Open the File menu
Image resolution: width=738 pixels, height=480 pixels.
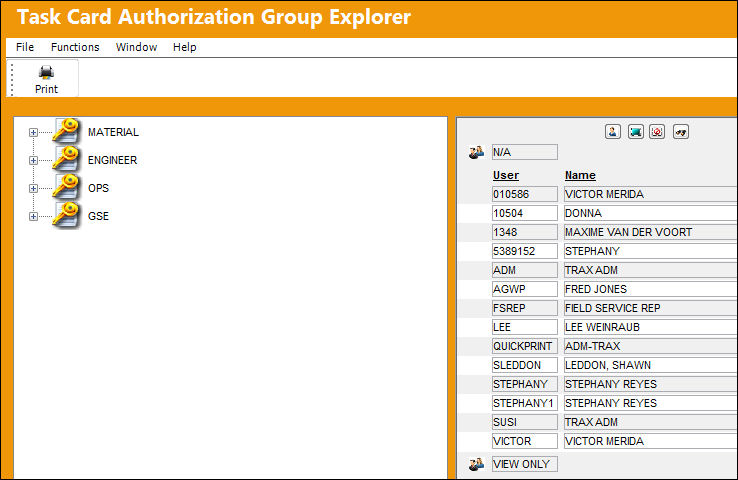click(25, 47)
